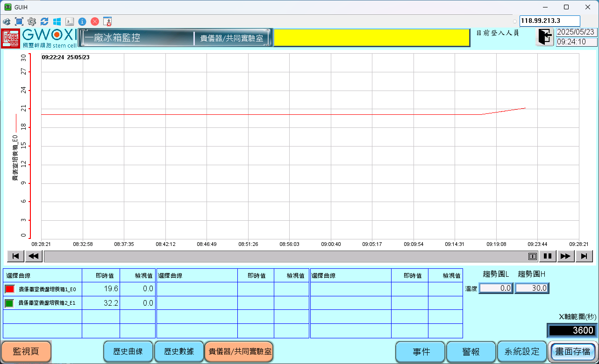The height and width of the screenshot is (364, 599).
Task: Open the 監視頁 monitoring page
Action: click(26, 352)
